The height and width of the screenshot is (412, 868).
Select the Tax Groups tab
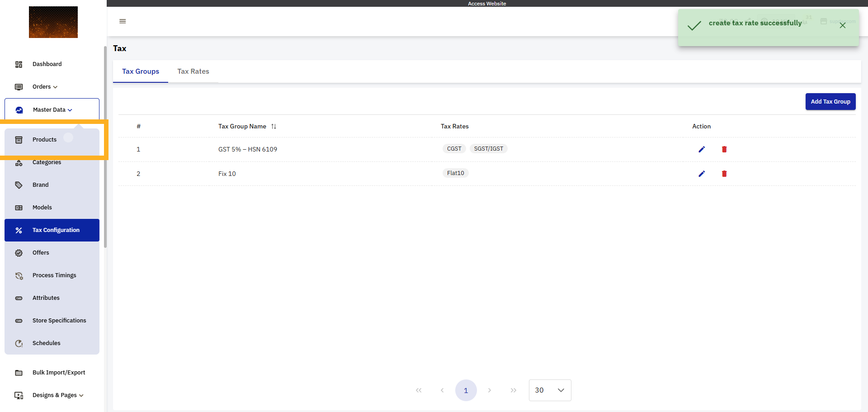pos(141,71)
